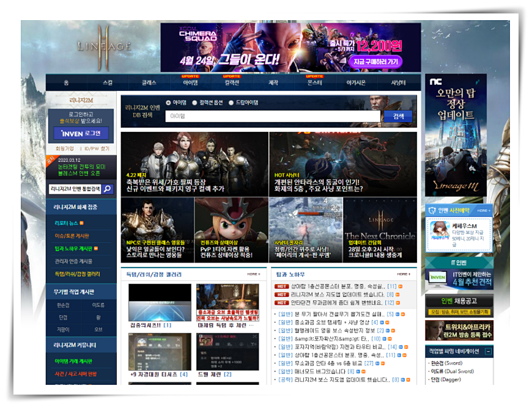Open MORE in 인벤 사전예약 box
532x408 pixels.
coord(484,211)
